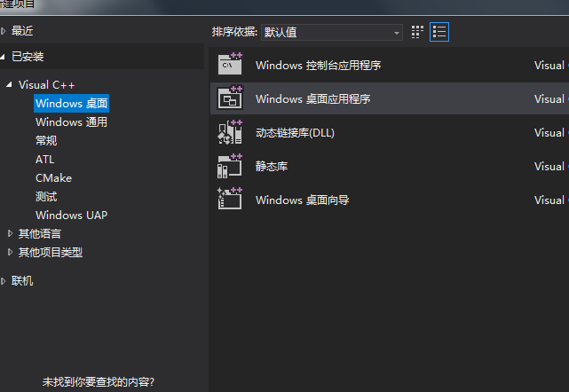Screen dimensions: 569x392
Task: Click the Visual C++ tree label
Action: [46, 85]
